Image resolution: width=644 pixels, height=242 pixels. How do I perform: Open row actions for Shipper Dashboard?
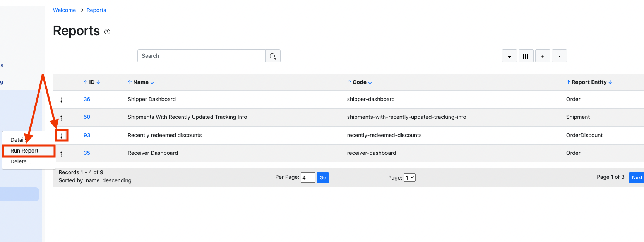click(61, 100)
